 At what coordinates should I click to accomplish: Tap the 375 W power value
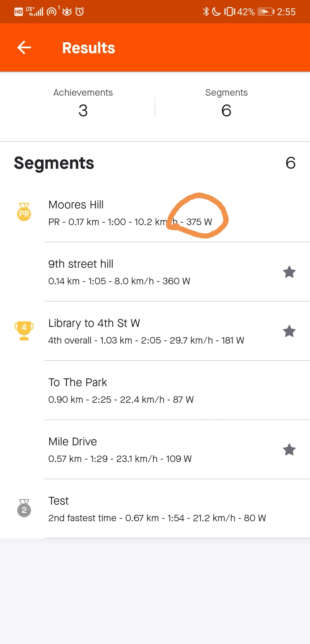click(x=199, y=222)
